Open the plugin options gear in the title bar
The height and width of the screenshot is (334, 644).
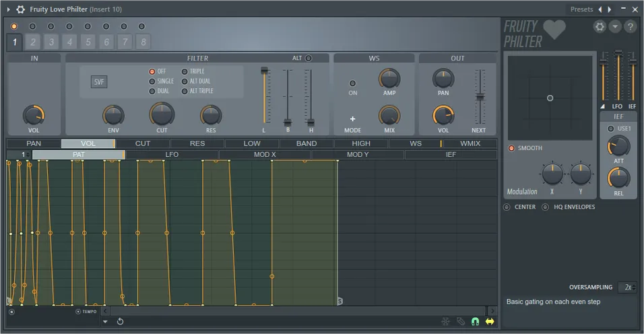20,9
